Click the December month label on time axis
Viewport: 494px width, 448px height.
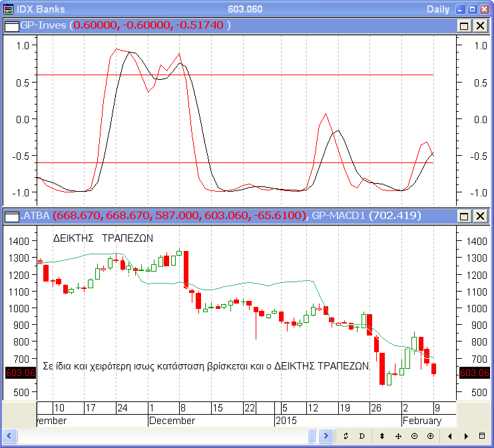(172, 421)
